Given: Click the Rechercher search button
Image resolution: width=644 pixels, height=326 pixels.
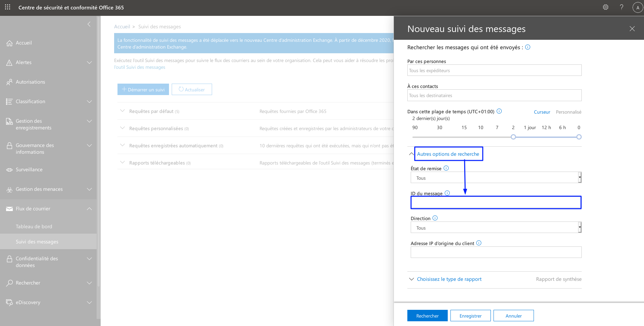Looking at the screenshot, I should (427, 315).
